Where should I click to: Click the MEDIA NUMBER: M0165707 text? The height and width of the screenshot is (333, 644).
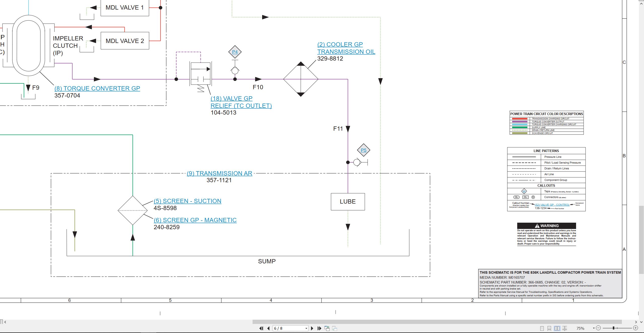(502, 277)
